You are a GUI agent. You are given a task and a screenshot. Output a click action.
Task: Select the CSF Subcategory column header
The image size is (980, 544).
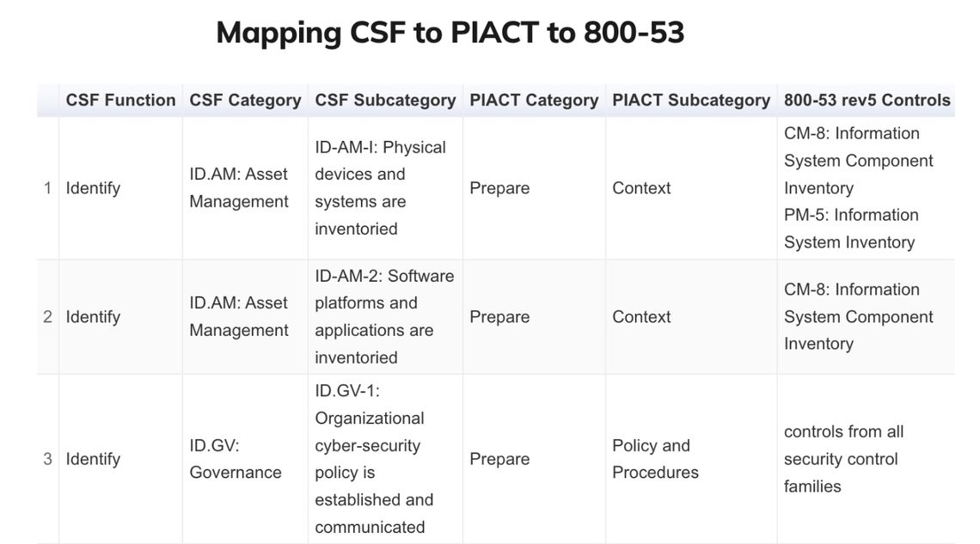pos(385,100)
